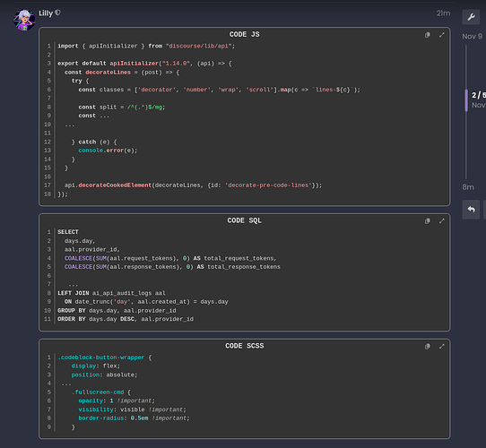This screenshot has height=448, width=486.
Task: Click the const split regex line
Action: click(x=122, y=107)
